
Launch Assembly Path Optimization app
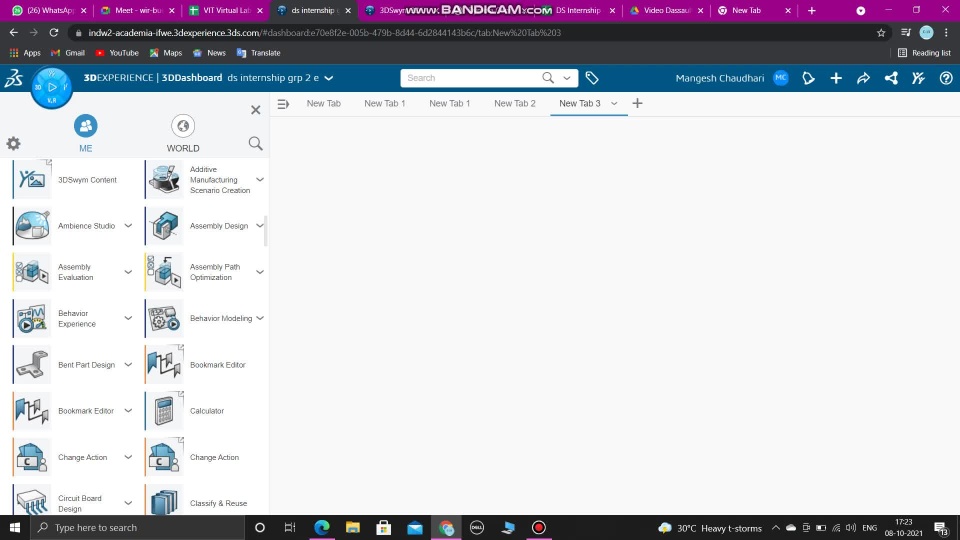click(x=164, y=272)
